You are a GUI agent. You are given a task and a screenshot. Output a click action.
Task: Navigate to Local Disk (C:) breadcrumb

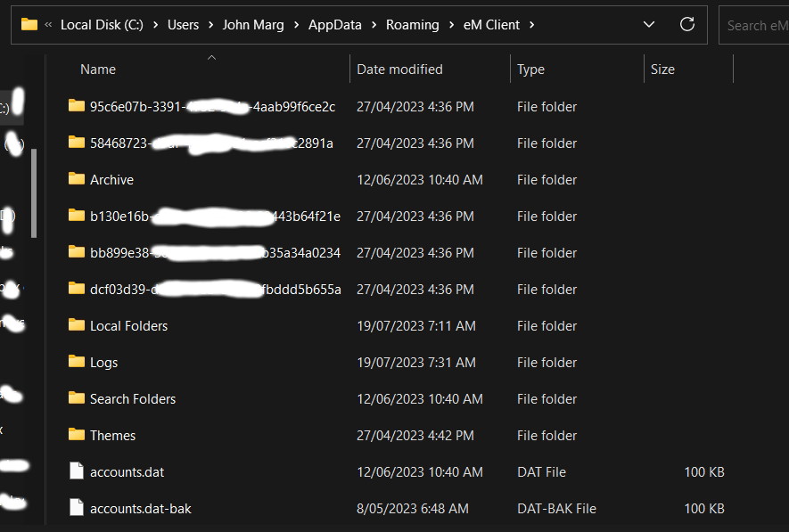[x=102, y=25]
